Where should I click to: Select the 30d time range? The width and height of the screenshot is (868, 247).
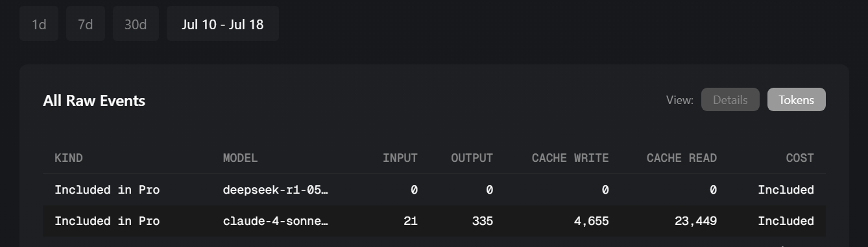tap(136, 25)
